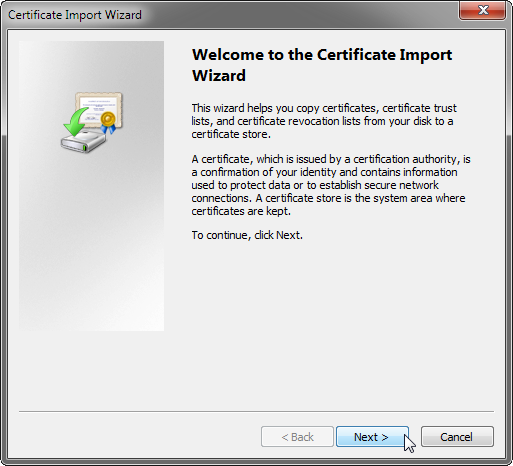The image size is (513, 466).
Task: Click the word Wizard in the heading
Action: pyautogui.click(x=219, y=75)
